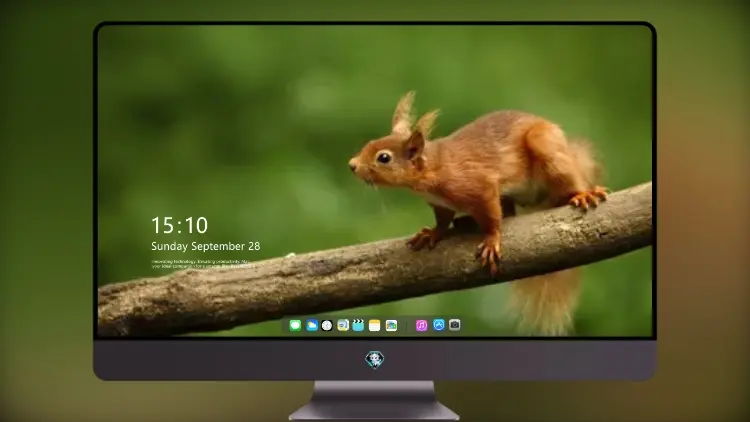Open the blue App Store in dock

pos(439,325)
